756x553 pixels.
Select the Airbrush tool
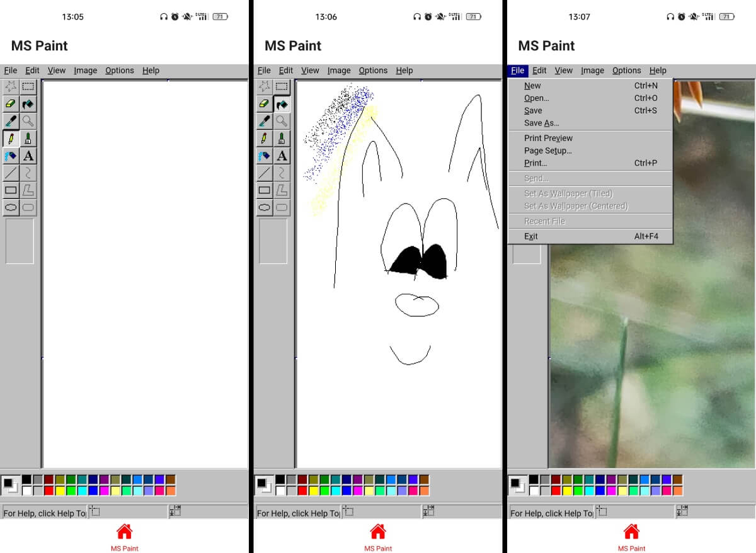click(10, 155)
